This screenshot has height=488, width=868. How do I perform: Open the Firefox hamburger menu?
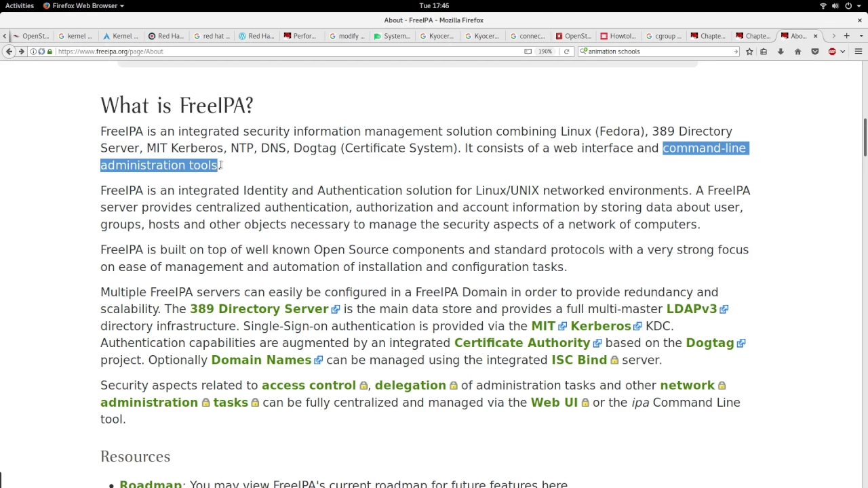click(x=858, y=52)
